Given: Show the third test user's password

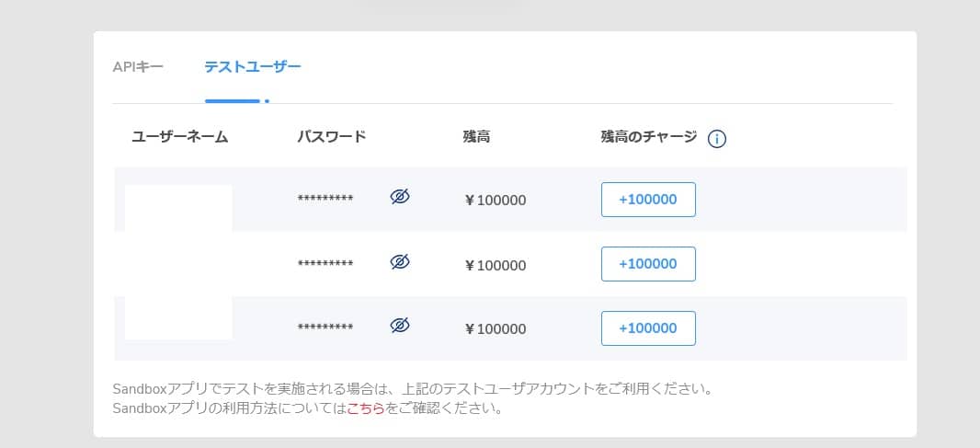Looking at the screenshot, I should click(400, 326).
